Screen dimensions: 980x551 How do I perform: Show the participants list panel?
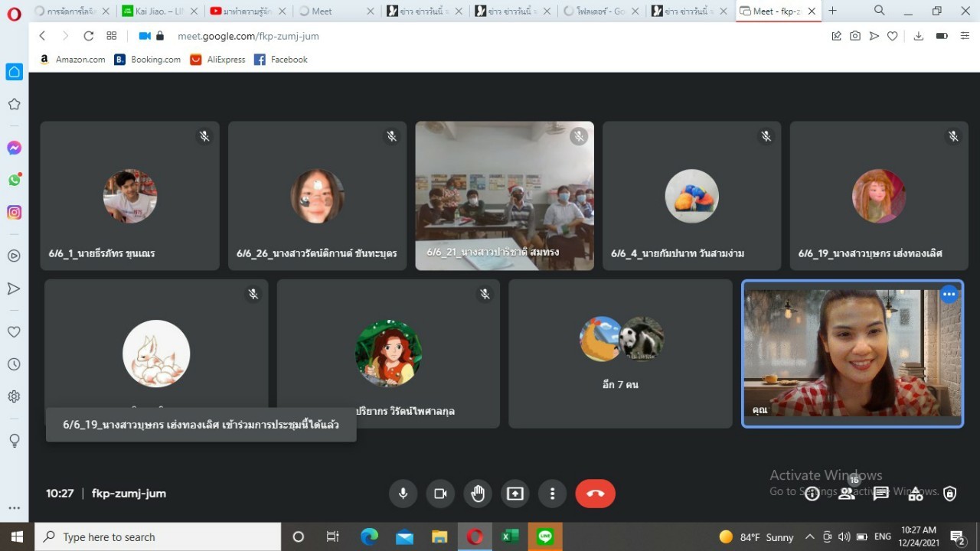847,494
